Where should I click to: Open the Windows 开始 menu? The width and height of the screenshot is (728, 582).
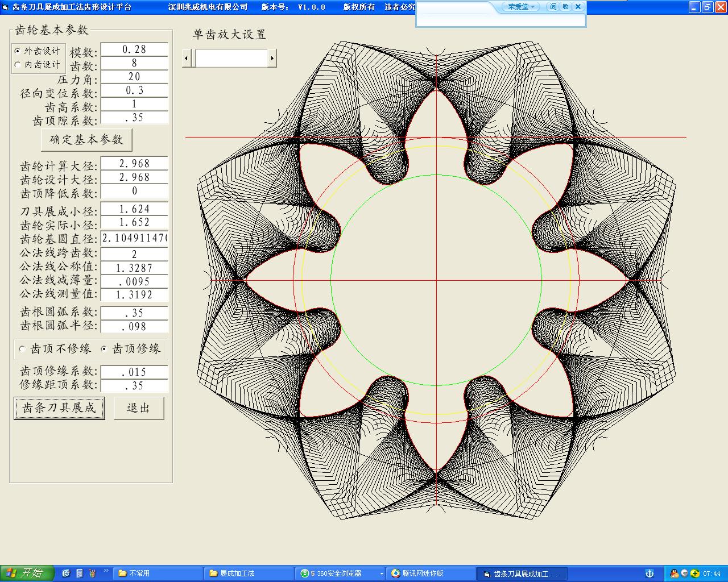pos(27,573)
